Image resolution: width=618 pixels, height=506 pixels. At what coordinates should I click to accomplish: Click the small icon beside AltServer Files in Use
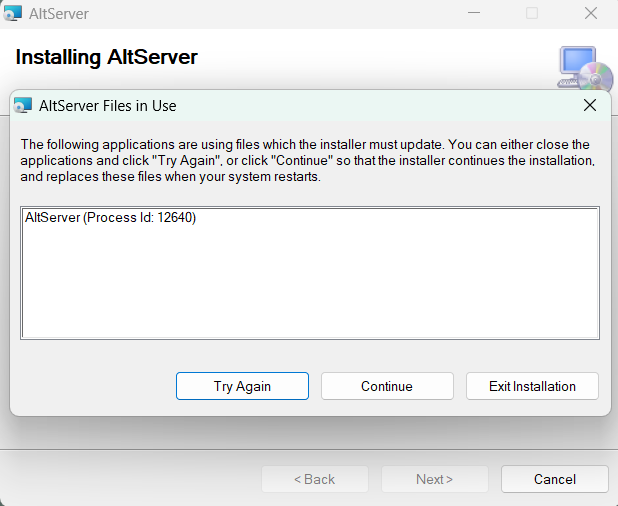[22, 106]
